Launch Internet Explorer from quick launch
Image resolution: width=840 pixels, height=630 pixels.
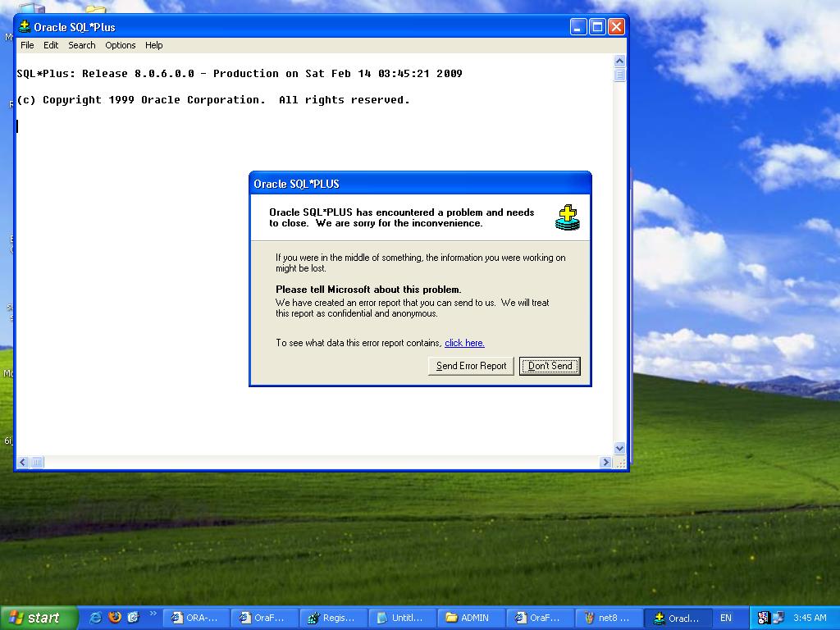pos(95,618)
